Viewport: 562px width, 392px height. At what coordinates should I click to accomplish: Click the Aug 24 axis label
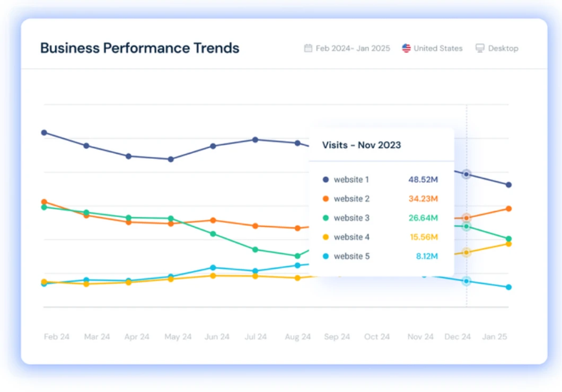click(x=297, y=337)
